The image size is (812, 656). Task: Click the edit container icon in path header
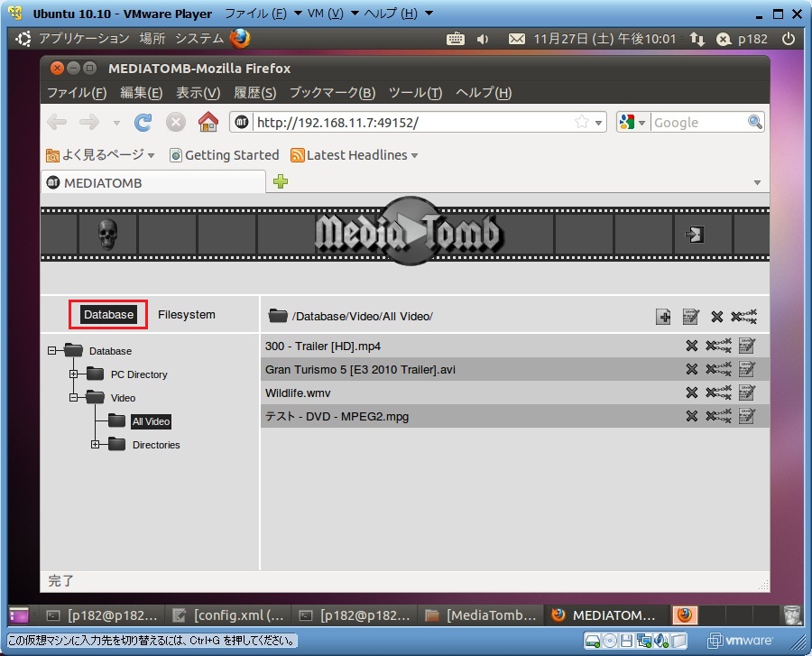(x=691, y=317)
